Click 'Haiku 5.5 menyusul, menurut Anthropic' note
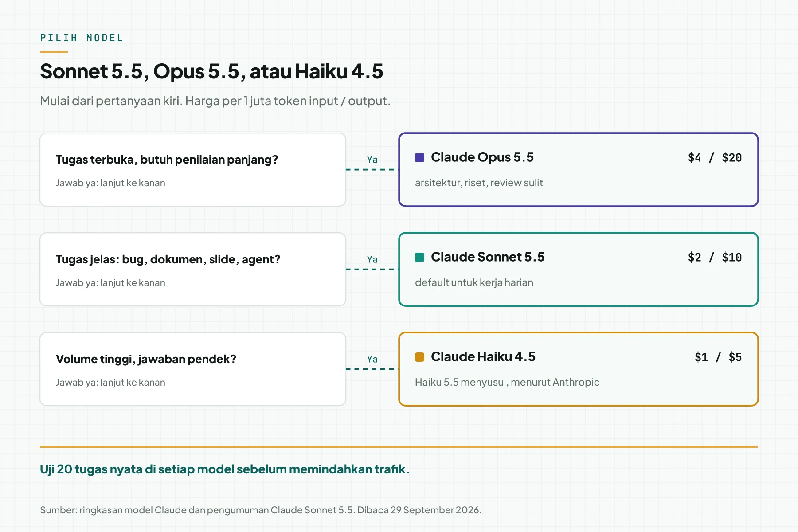798x532 pixels. point(507,382)
